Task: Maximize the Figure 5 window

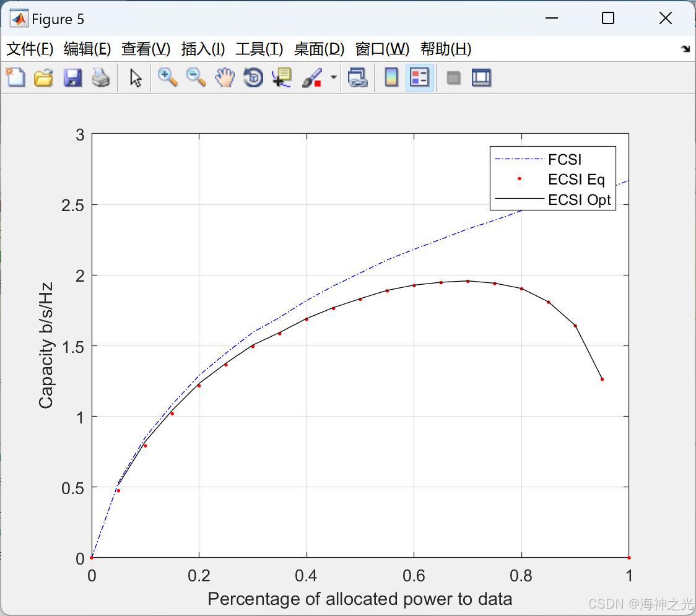Action: (608, 18)
